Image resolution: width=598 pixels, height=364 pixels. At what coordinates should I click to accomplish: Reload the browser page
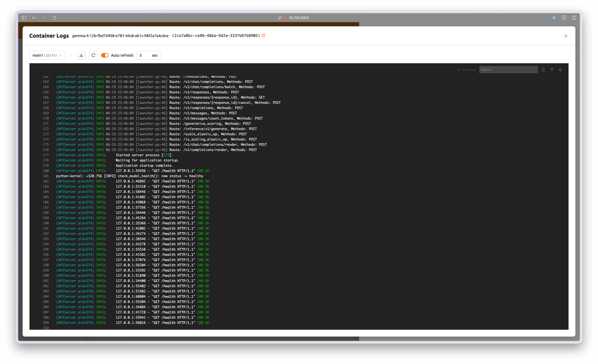point(55,18)
